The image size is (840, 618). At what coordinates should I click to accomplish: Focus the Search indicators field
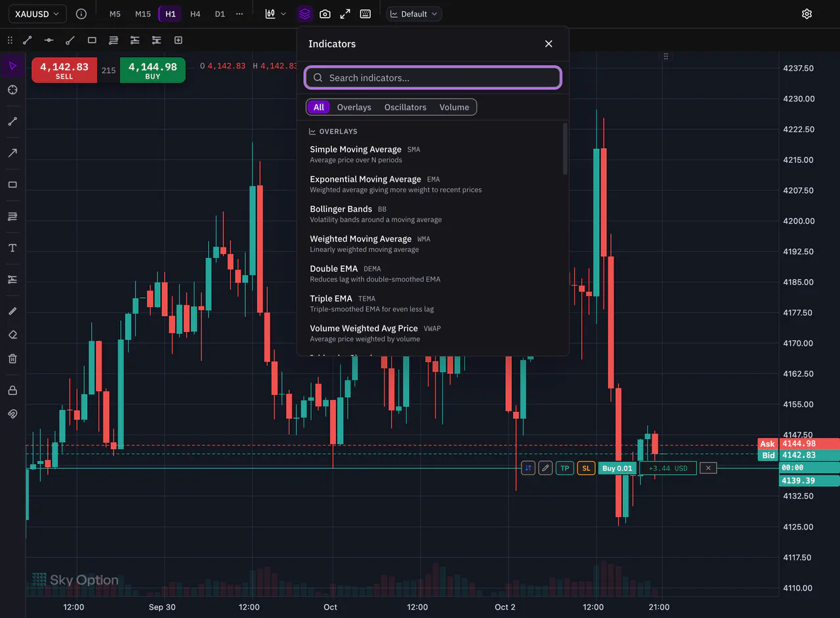coord(433,77)
